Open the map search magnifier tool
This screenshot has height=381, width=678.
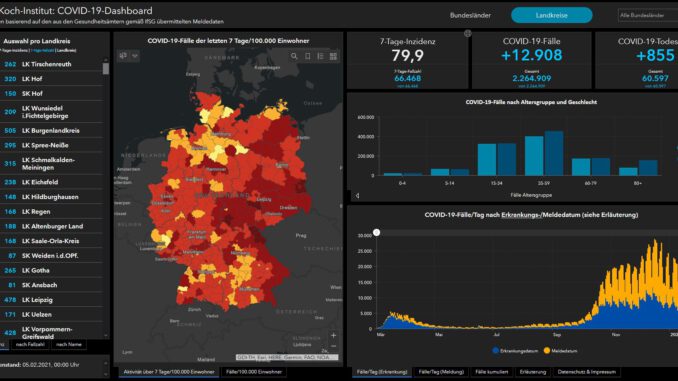coord(294,56)
